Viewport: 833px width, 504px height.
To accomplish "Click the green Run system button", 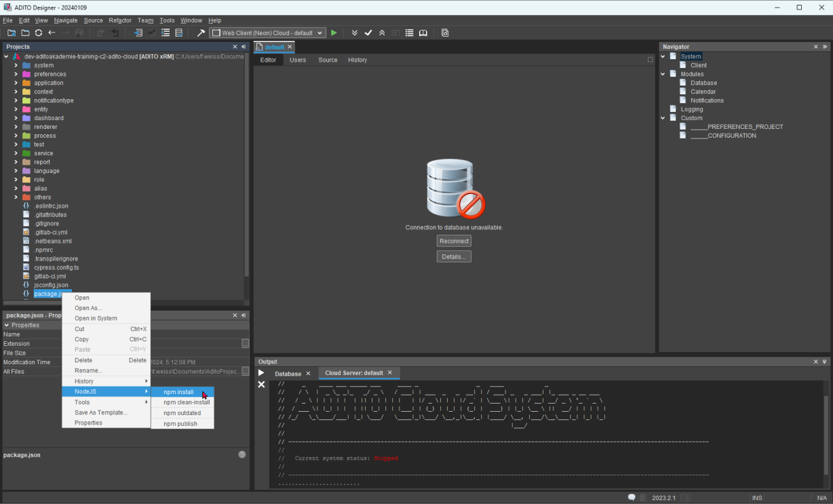I will tap(334, 33).
